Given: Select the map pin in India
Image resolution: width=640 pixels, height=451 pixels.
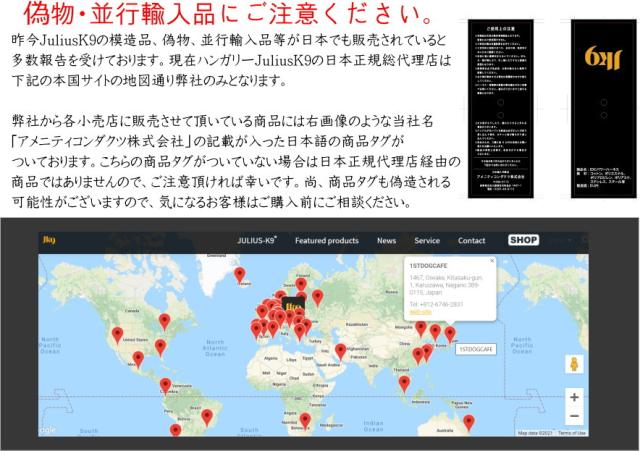Looking at the screenshot, I should pos(341,350).
